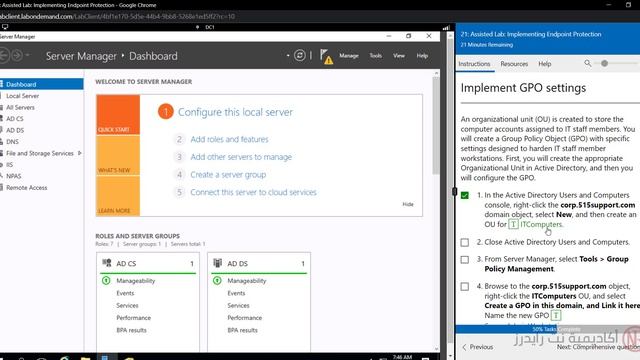Click the AD DS role tile icon
Image resolution: width=640 pixels, height=360 pixels.
(x=218, y=263)
